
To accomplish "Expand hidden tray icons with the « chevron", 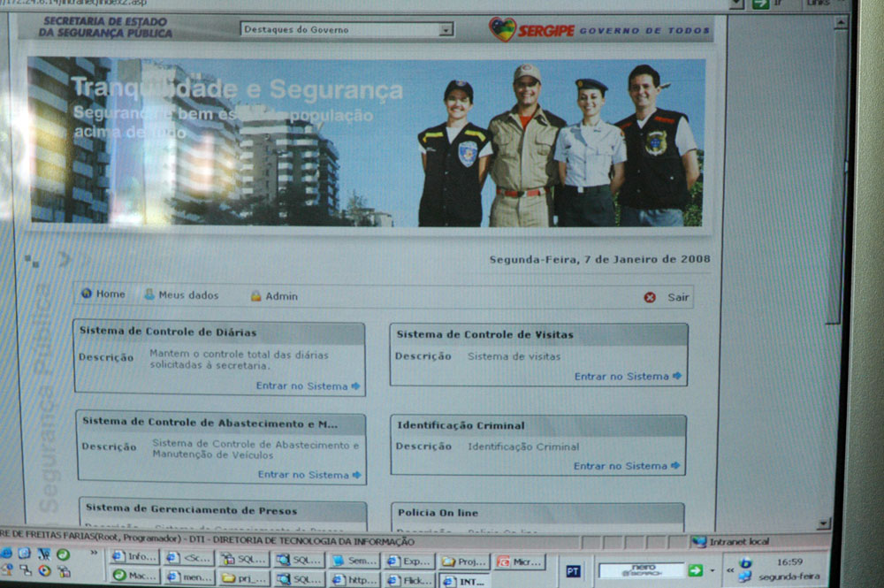I will coord(730,570).
